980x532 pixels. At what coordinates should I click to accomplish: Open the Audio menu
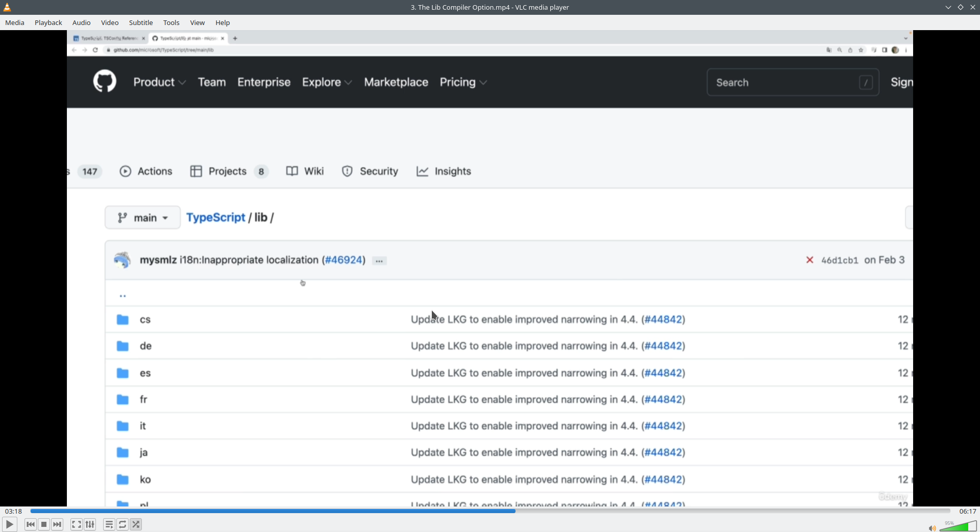tap(82, 22)
